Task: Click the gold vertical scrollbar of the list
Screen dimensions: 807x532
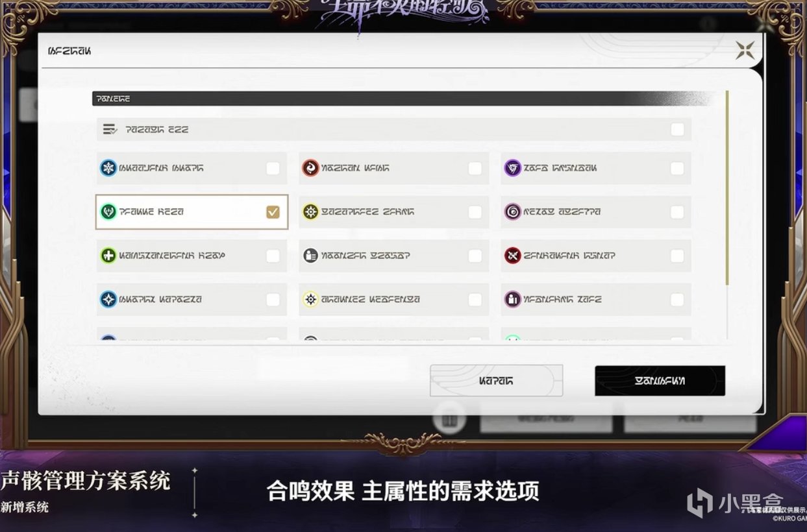Action: coord(727,187)
